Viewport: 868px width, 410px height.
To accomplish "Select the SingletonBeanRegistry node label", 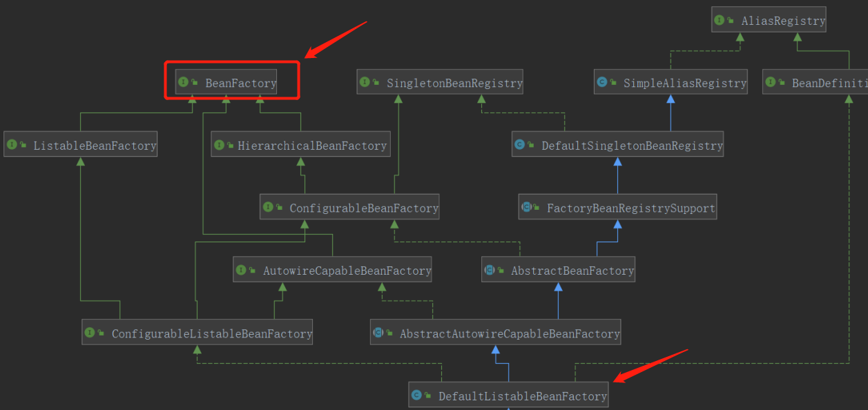I will 454,84.
